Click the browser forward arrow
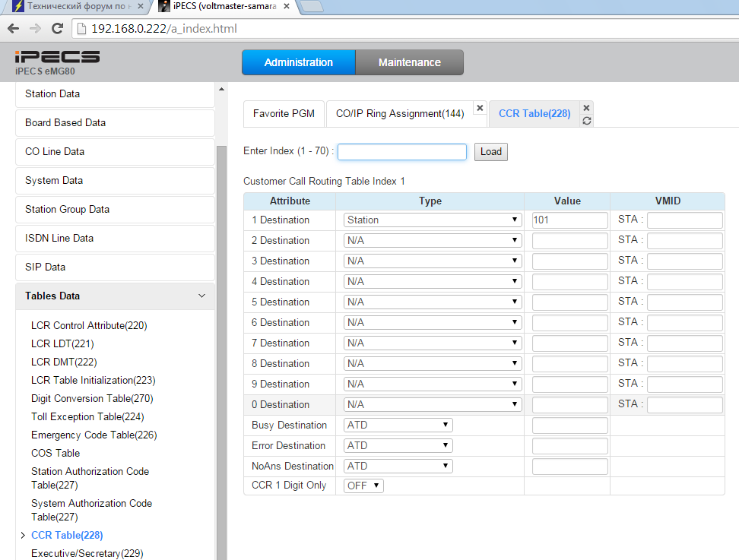 coord(35,29)
